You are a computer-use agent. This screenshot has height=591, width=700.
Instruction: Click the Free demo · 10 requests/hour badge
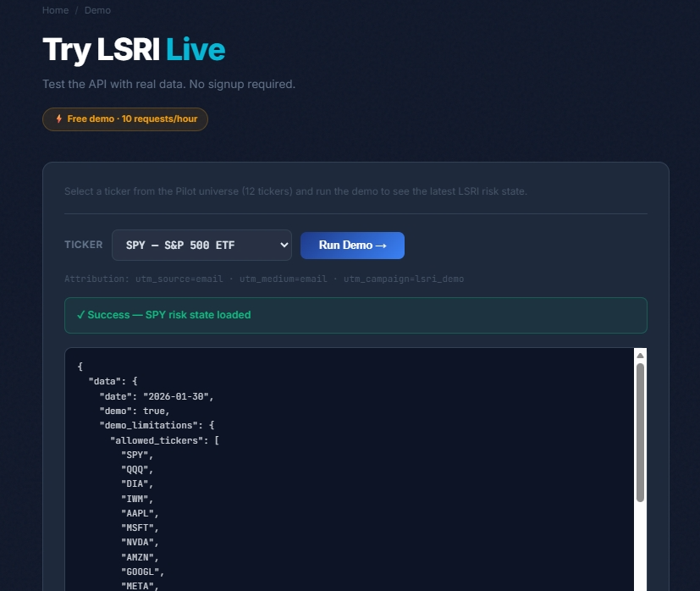tap(124, 119)
